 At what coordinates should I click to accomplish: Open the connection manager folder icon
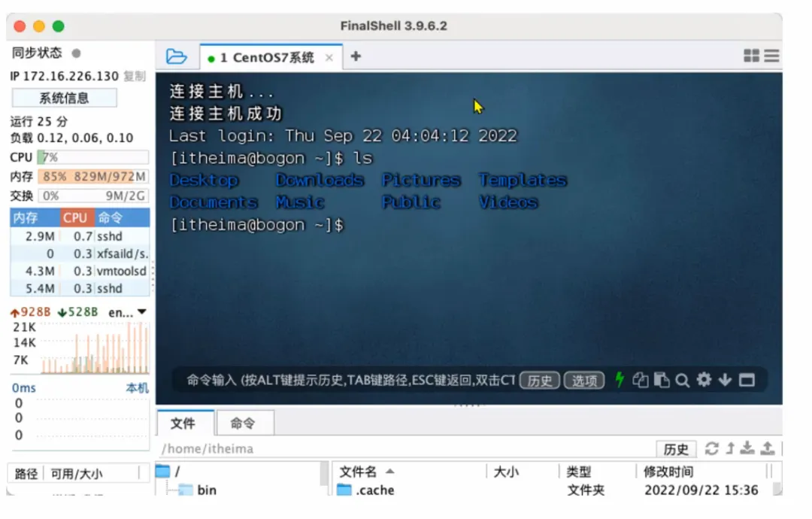tap(177, 56)
